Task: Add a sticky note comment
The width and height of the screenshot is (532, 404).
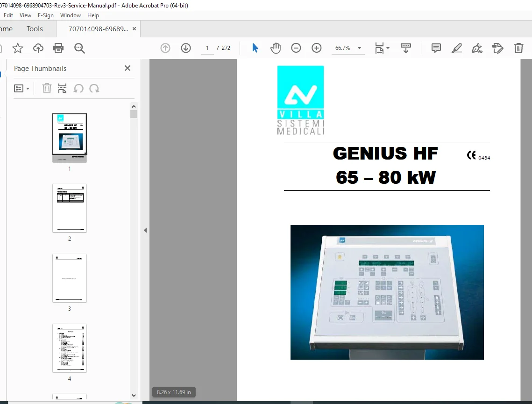Action: (436, 48)
